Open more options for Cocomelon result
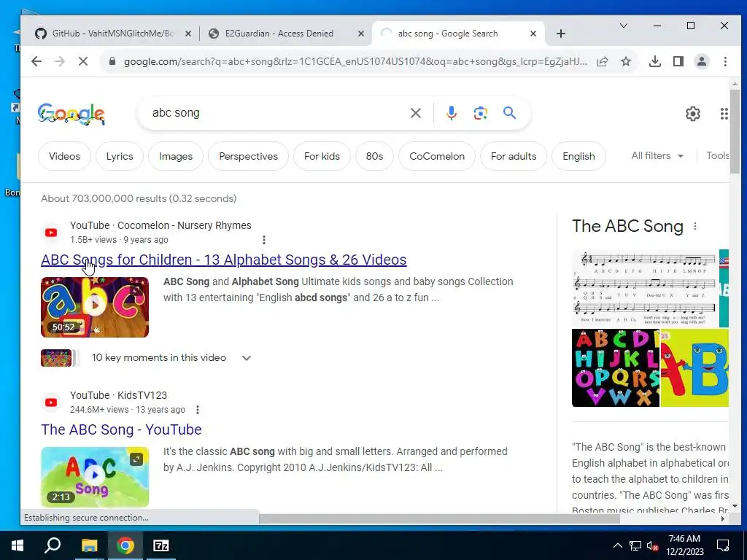 [x=264, y=239]
